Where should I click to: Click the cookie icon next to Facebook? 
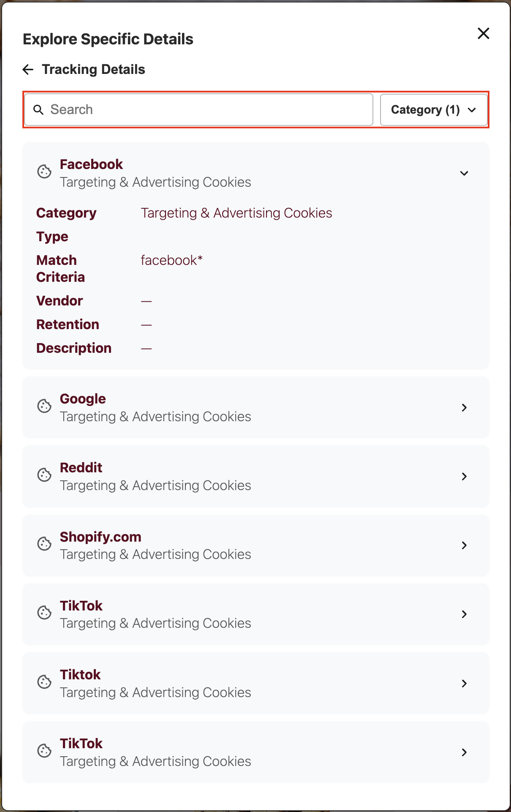pyautogui.click(x=44, y=172)
